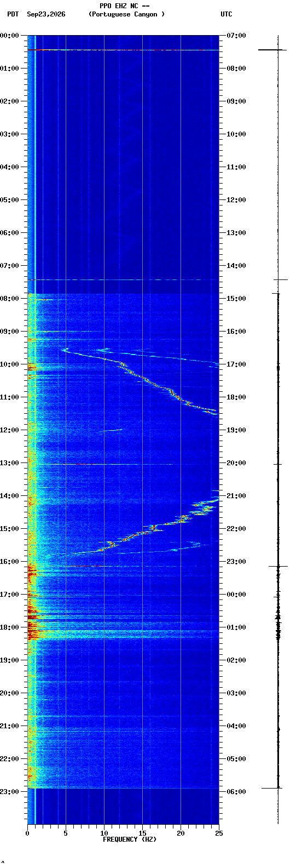This screenshot has height=868, width=302.
Task: Click the 21:00 label on the UTC axis
Action: tap(236, 496)
